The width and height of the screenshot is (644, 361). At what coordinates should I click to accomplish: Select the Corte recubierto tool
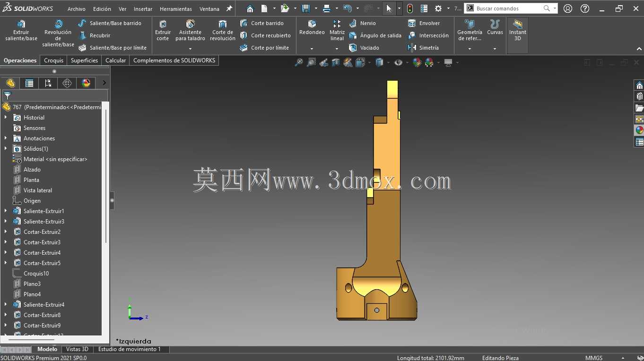(265, 35)
